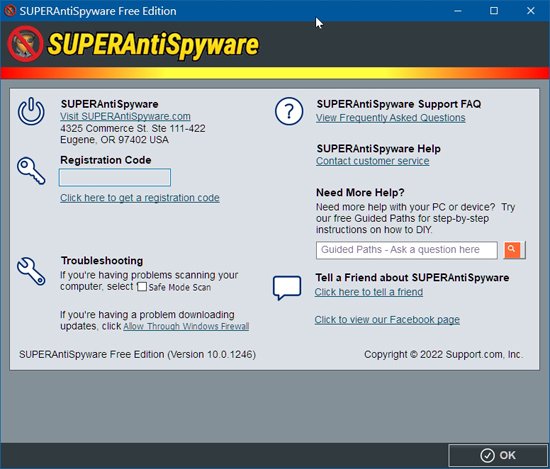Close the SUPERAntiSpyware window
This screenshot has height=469, width=550.
[531, 11]
